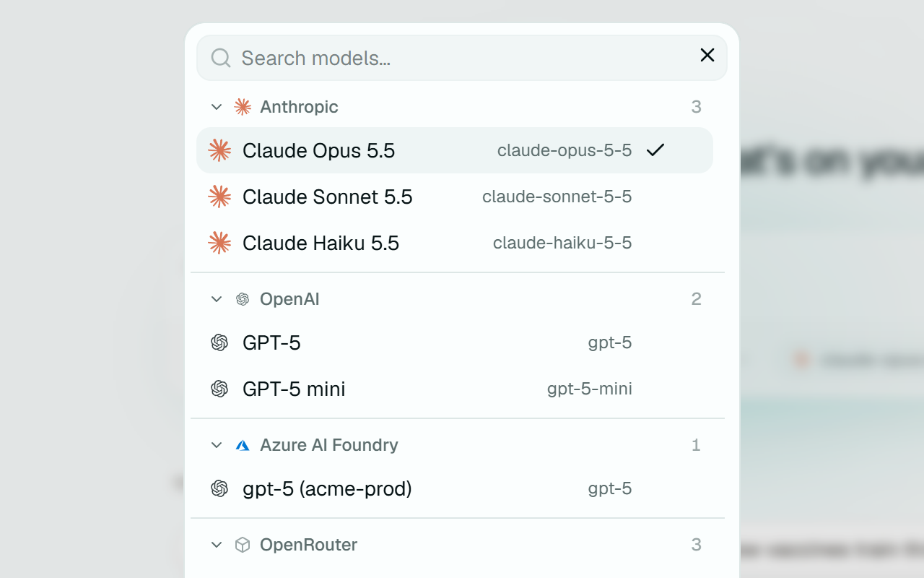Click the Claude Haiku 5.5 starburst icon
The height and width of the screenshot is (578, 924).
[x=219, y=243]
